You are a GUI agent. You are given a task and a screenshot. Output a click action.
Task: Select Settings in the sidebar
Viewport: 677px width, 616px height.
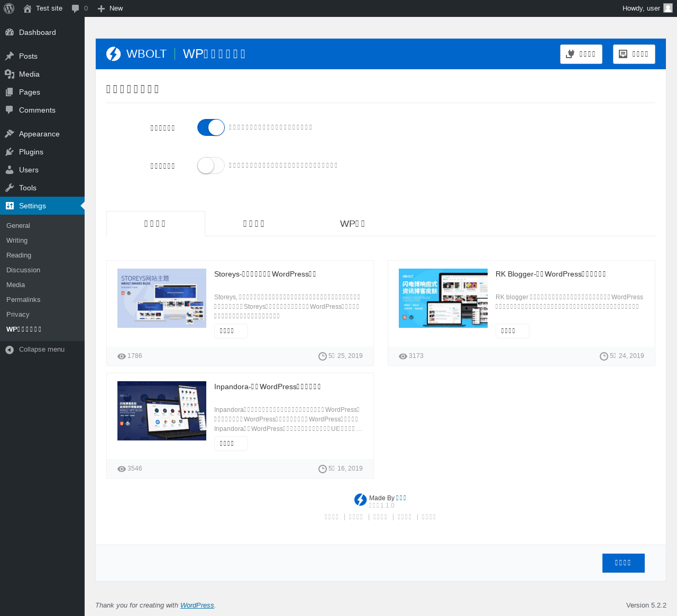pyautogui.click(x=42, y=206)
